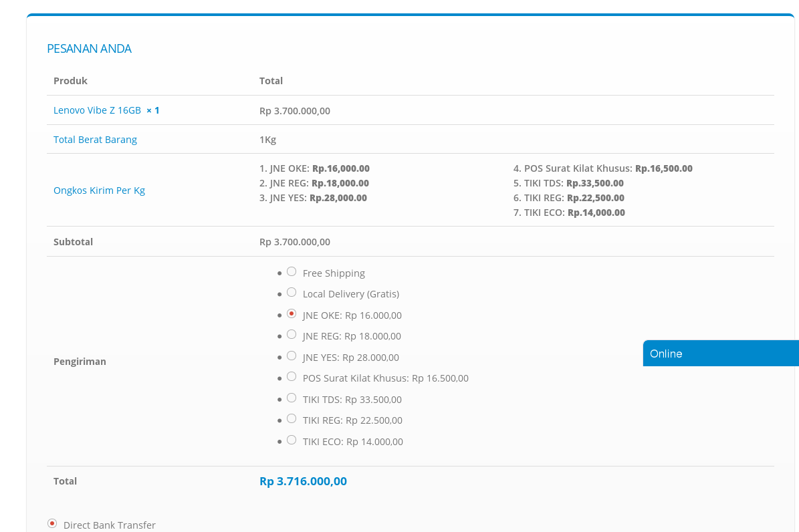Select JNE OKE Rp 16.000,00 shipping
This screenshot has width=799, height=532.
[292, 313]
